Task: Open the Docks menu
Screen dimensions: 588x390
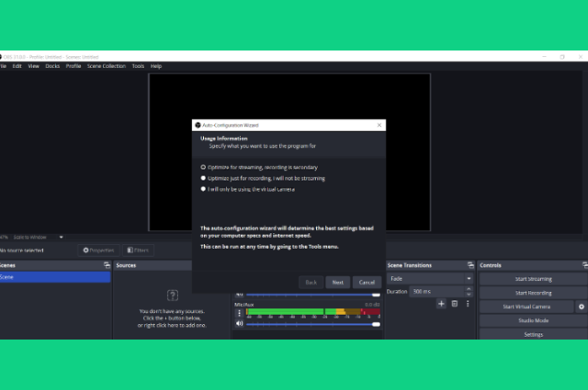Action: pos(52,66)
